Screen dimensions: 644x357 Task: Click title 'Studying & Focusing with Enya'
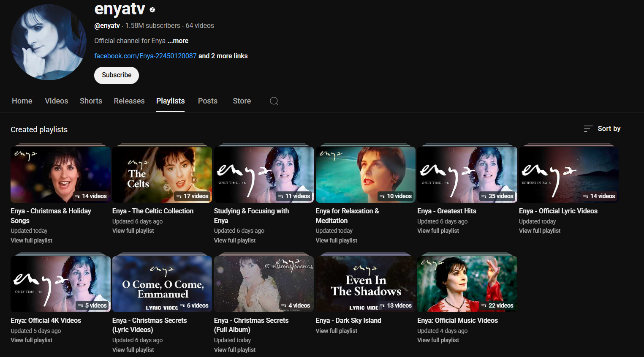point(252,216)
